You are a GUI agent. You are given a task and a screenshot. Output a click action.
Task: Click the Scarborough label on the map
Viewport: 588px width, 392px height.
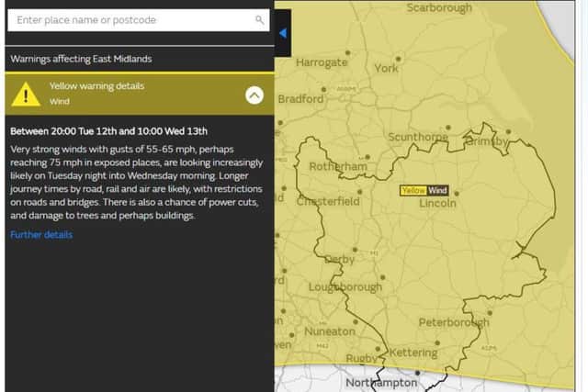coord(439,8)
